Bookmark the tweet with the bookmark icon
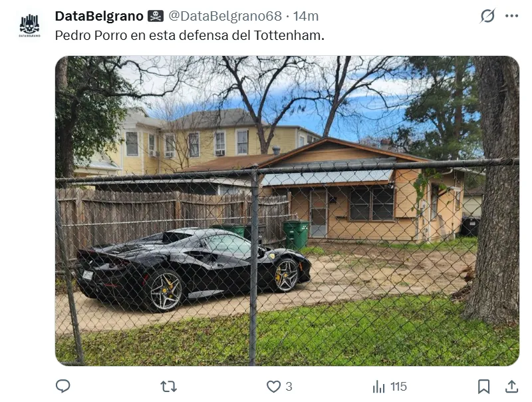The width and height of the screenshot is (532, 402). point(484,387)
